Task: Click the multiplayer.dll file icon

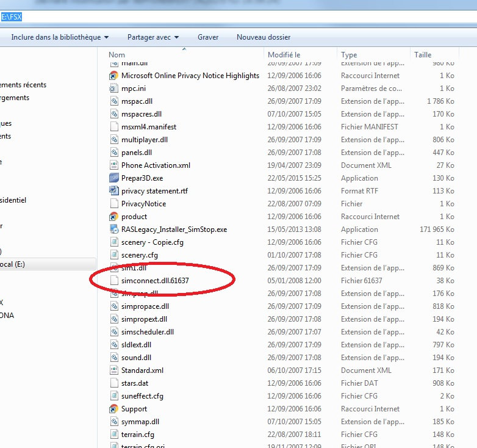Action: point(114,140)
